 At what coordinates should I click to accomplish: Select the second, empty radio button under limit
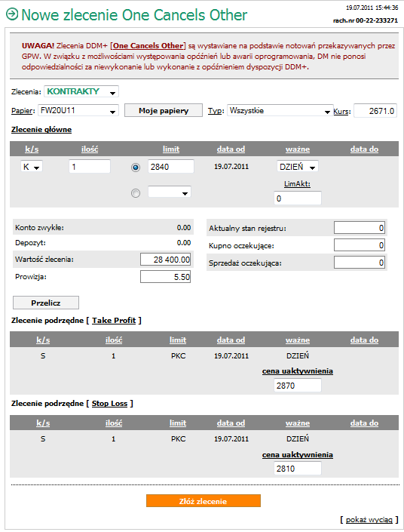(x=136, y=193)
